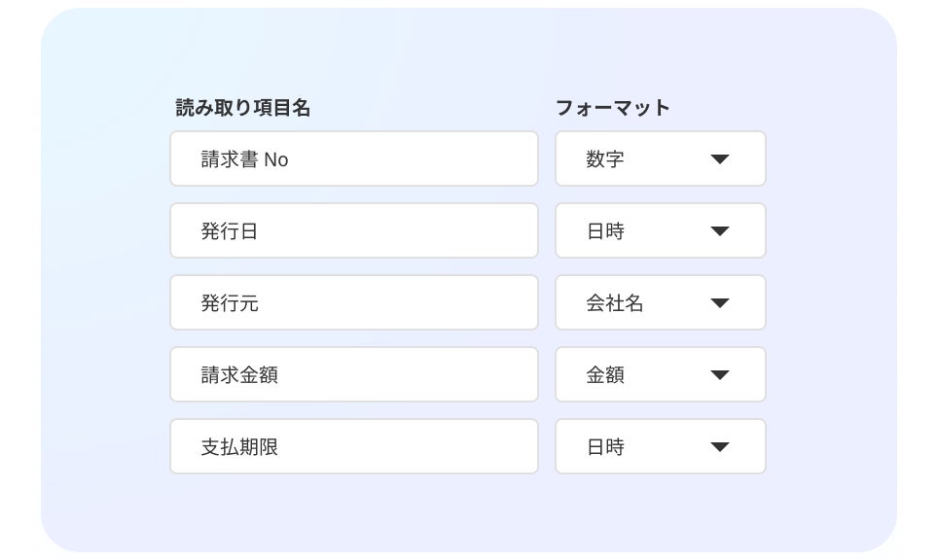This screenshot has height=560, width=938.
Task: Expand the 金額 format dropdown
Action: [660, 374]
